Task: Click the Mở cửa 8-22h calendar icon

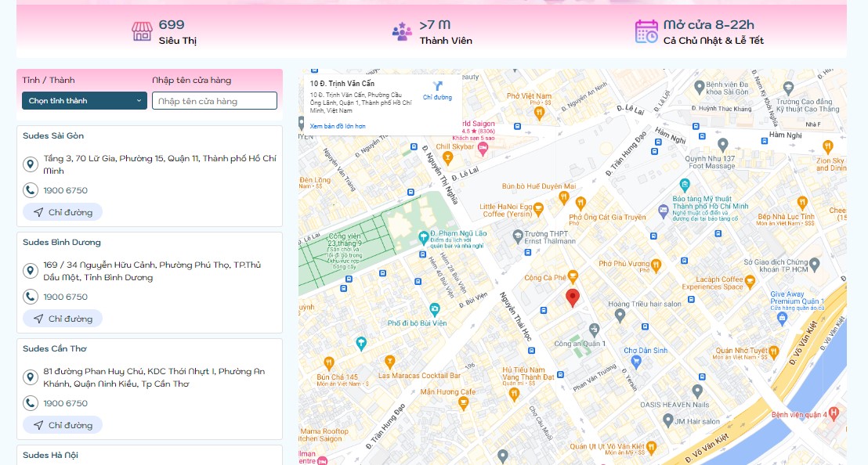Action: point(646,31)
